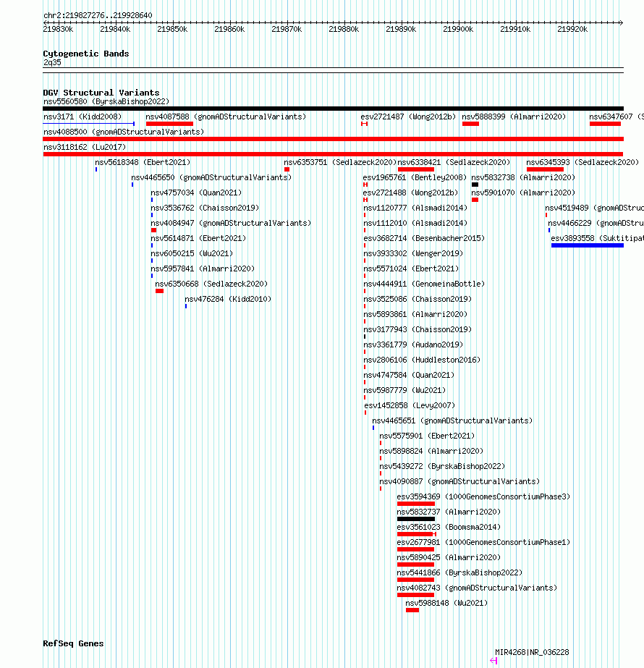
Task: Open nsv3177943 (Chaisson2019) variant
Action: 418,329
